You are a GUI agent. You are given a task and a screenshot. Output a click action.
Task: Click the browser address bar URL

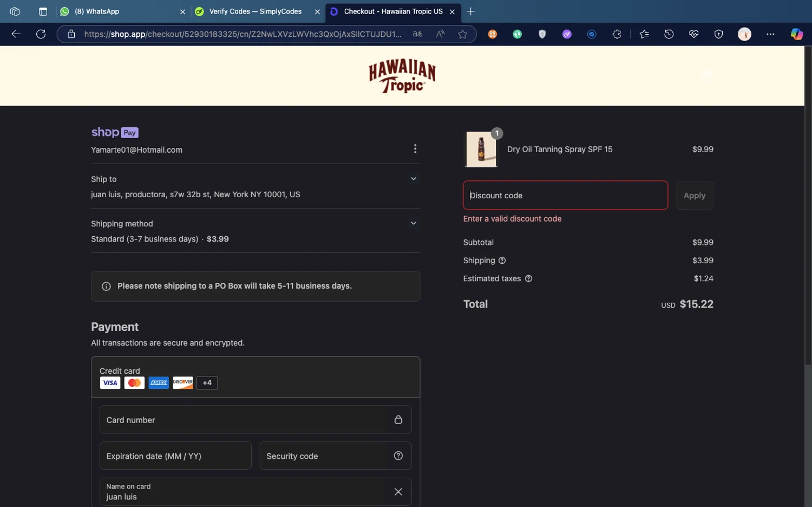[243, 34]
